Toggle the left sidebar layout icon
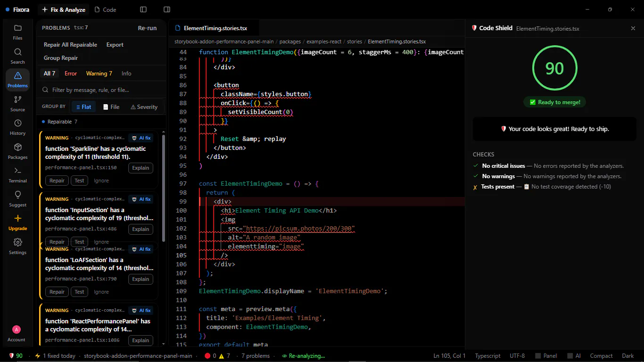644x362 pixels. pos(143,9)
